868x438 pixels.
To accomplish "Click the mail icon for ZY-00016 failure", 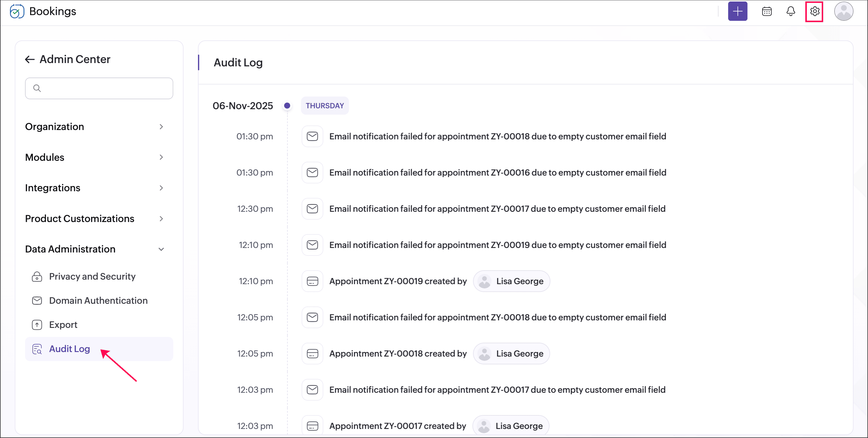I will pyautogui.click(x=312, y=173).
